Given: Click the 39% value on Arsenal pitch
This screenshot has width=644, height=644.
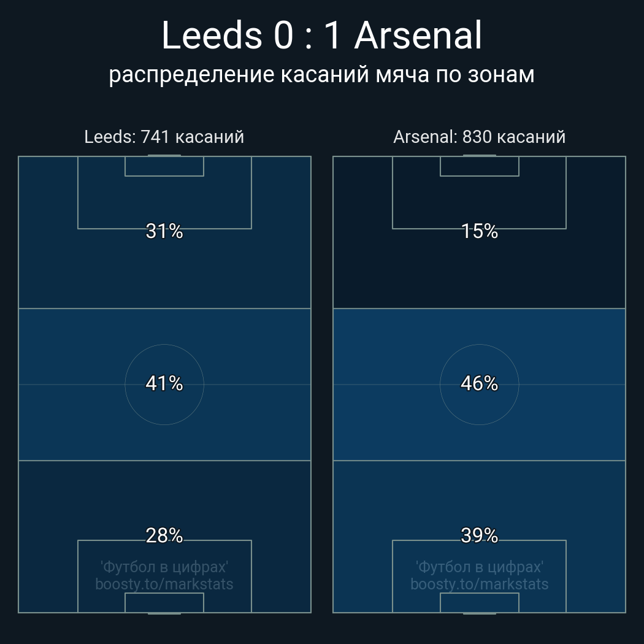Looking at the screenshot, I should click(480, 535).
